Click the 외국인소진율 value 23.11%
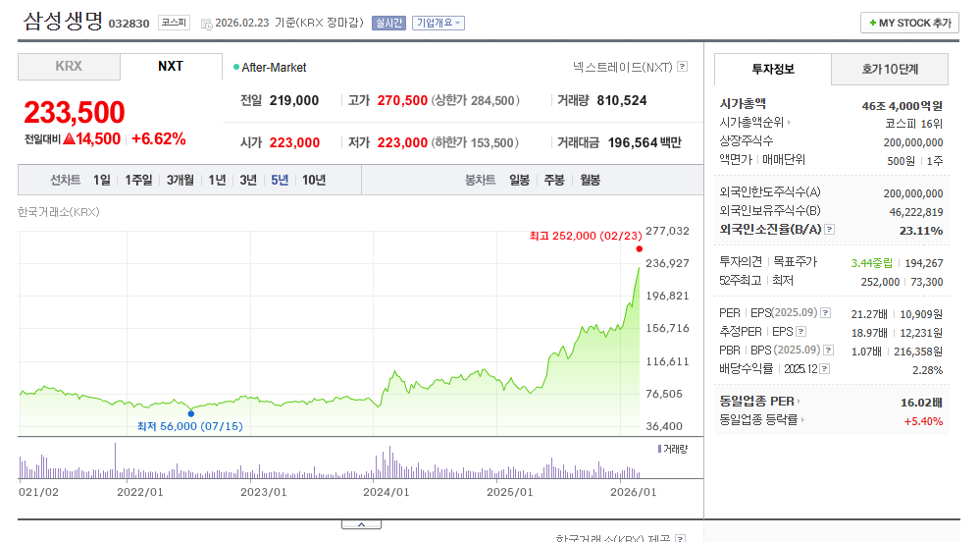 pyautogui.click(x=921, y=231)
